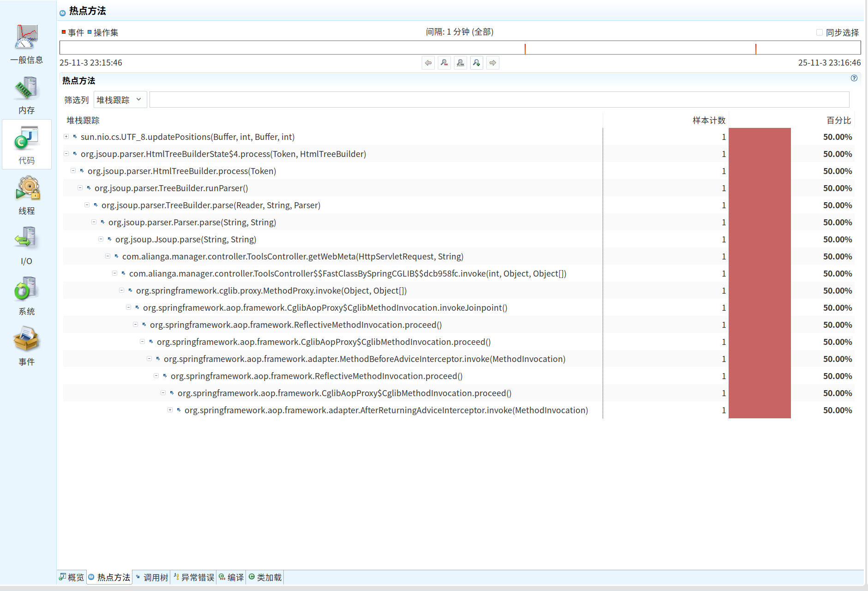Open the 一般信息 general info section
The image size is (868, 591).
coord(27,44)
